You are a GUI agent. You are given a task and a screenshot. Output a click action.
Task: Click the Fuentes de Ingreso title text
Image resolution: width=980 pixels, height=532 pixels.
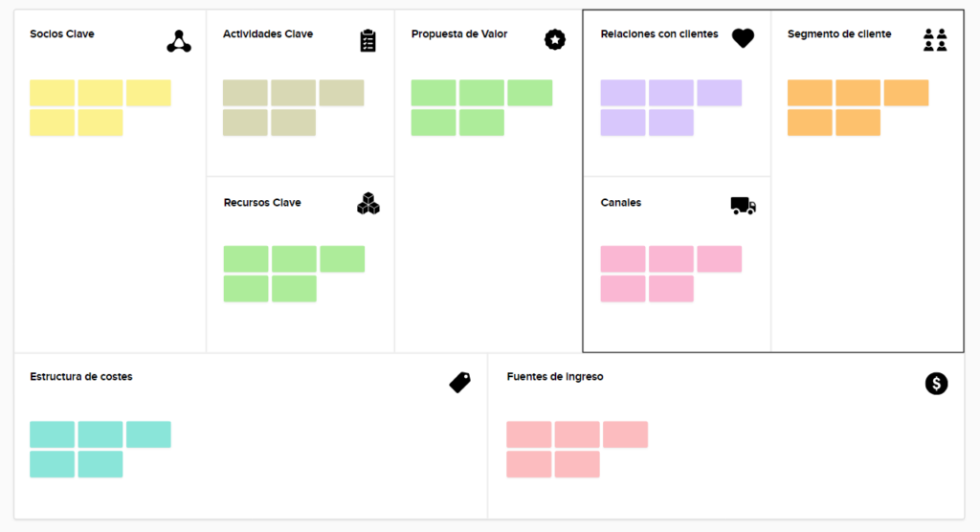click(x=555, y=377)
